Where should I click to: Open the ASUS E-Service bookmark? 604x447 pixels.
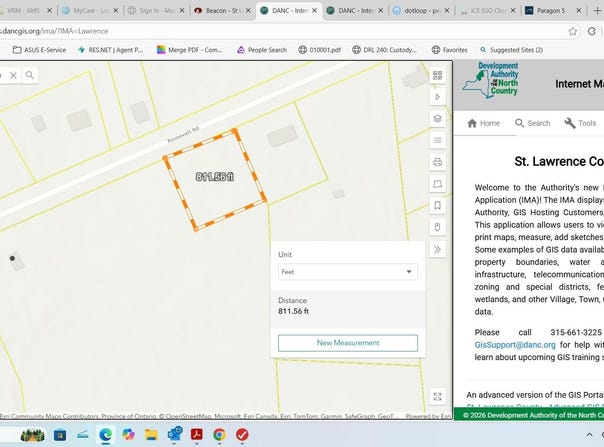[39, 50]
